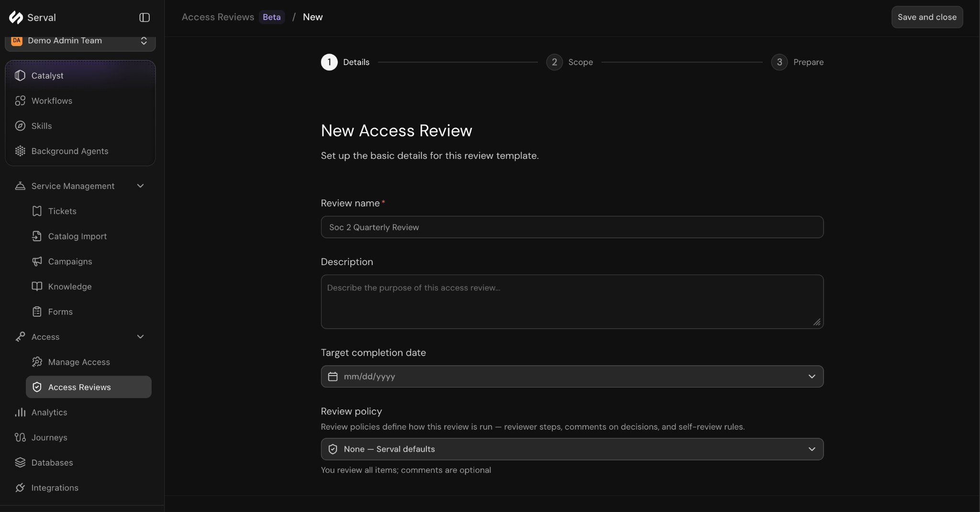
Task: Click the 'New Access Review' heading
Action: 397,131
